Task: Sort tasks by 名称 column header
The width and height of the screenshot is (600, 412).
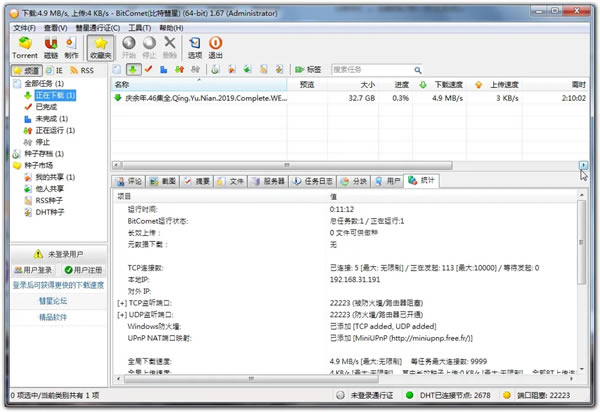Action: tap(199, 85)
